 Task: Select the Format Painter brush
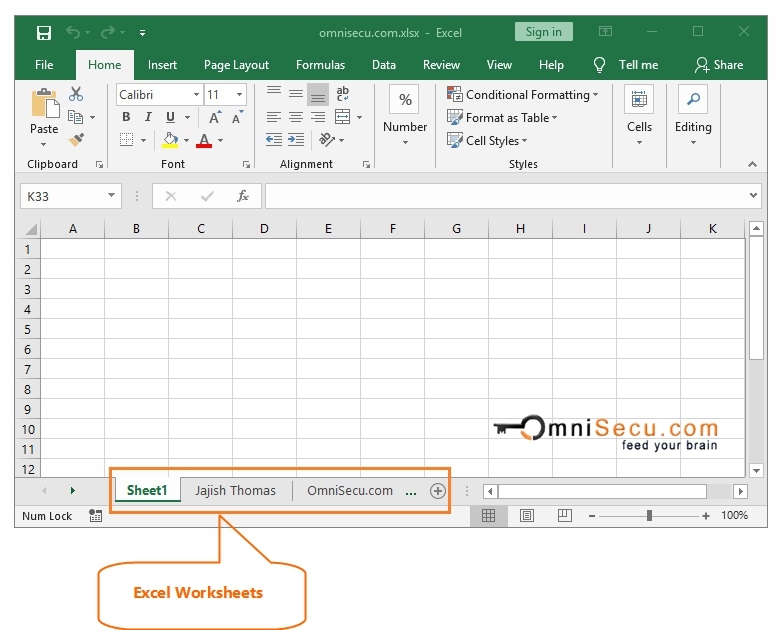click(x=76, y=140)
